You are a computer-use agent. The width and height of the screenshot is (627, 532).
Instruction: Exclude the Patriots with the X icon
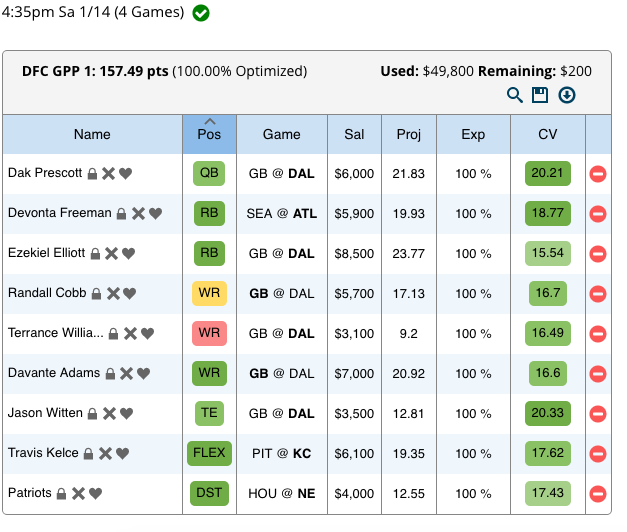78,494
